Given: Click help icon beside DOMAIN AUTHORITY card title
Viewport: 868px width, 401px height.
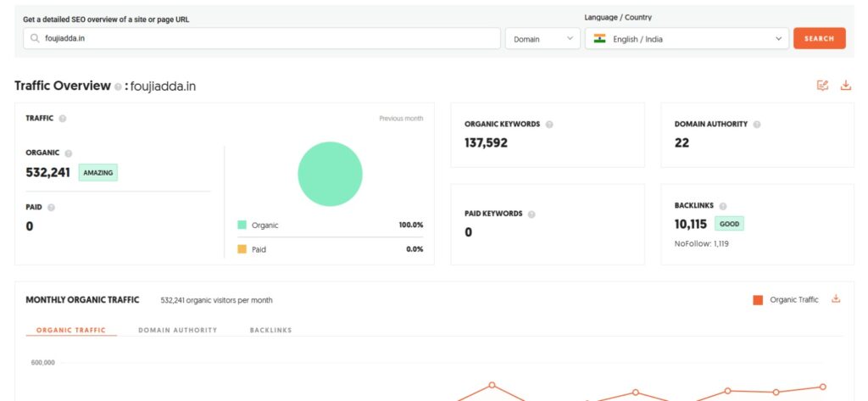Looking at the screenshot, I should (x=757, y=125).
